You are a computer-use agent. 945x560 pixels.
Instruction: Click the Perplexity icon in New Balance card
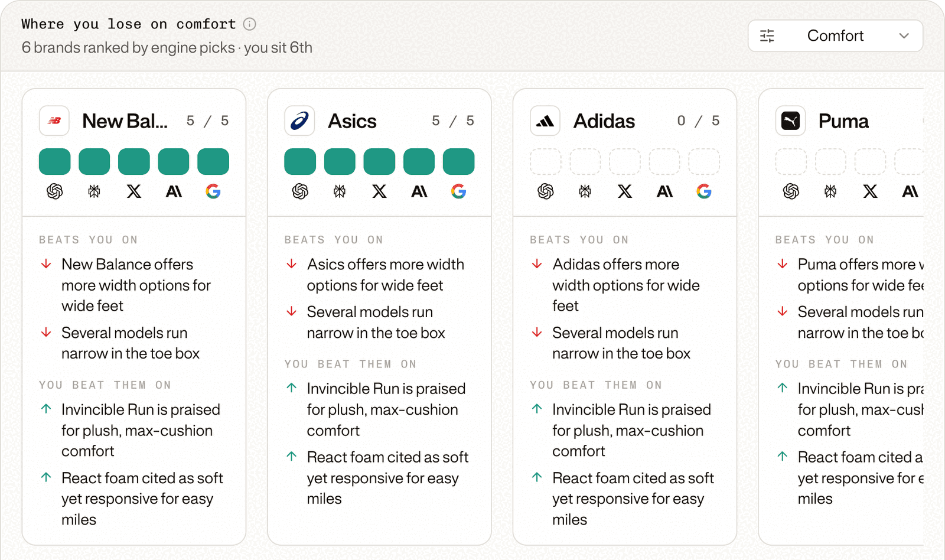pyautogui.click(x=94, y=191)
